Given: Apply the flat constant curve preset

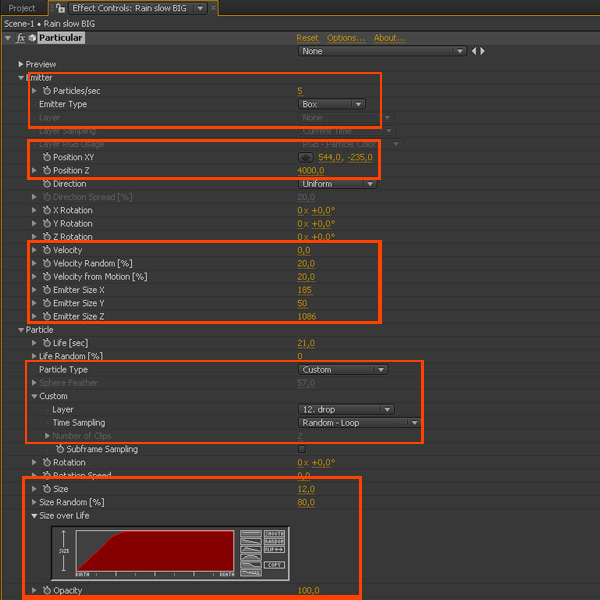Looking at the screenshot, I should [251, 534].
